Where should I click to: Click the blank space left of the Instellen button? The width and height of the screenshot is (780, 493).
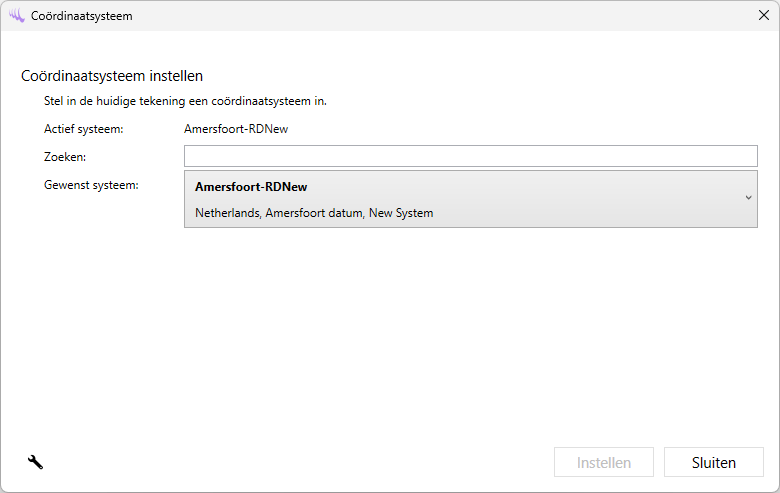click(300, 462)
